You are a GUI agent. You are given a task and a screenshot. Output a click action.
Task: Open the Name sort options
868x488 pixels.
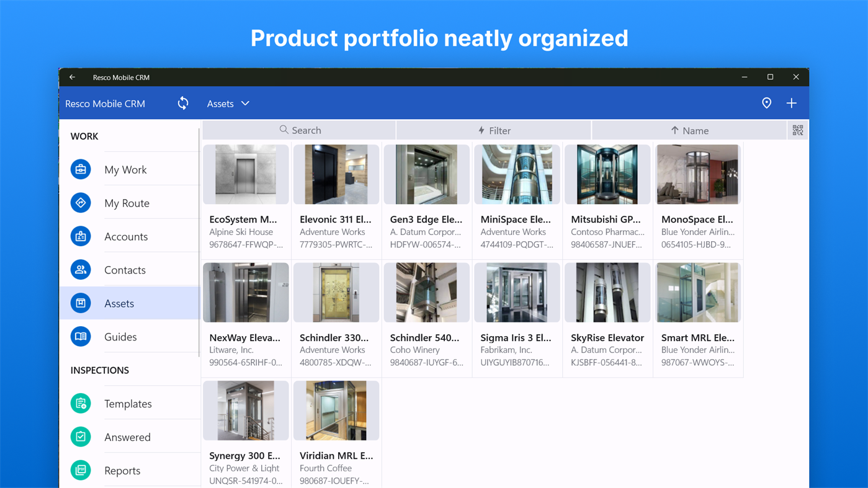pyautogui.click(x=689, y=130)
